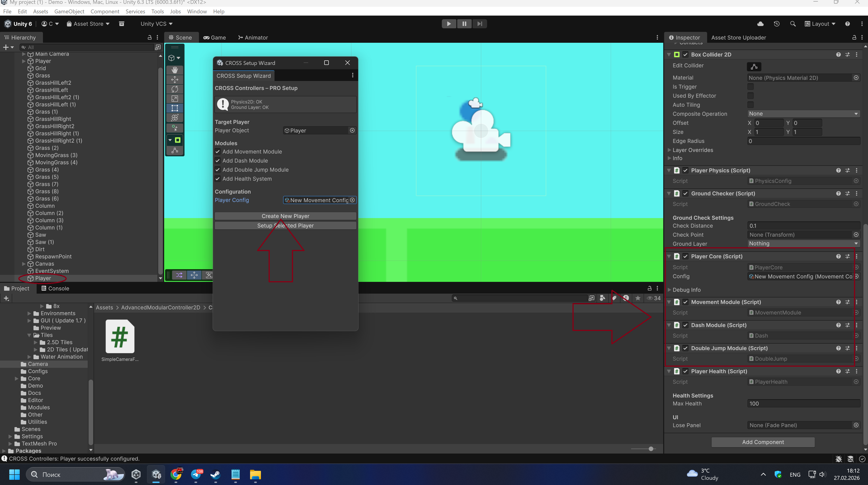
Task: Open the GameObject menu
Action: 69,11
